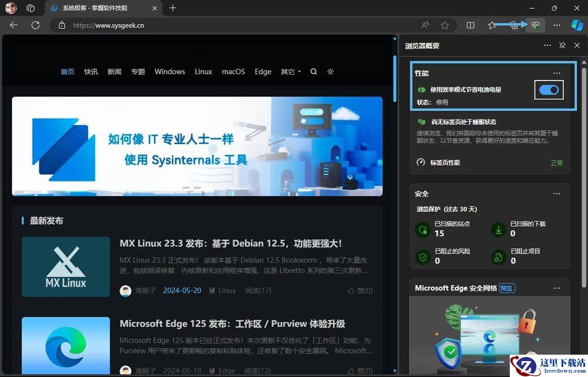Click the banner carousel indicator dots
This screenshot has height=377, width=588.
click(192, 188)
